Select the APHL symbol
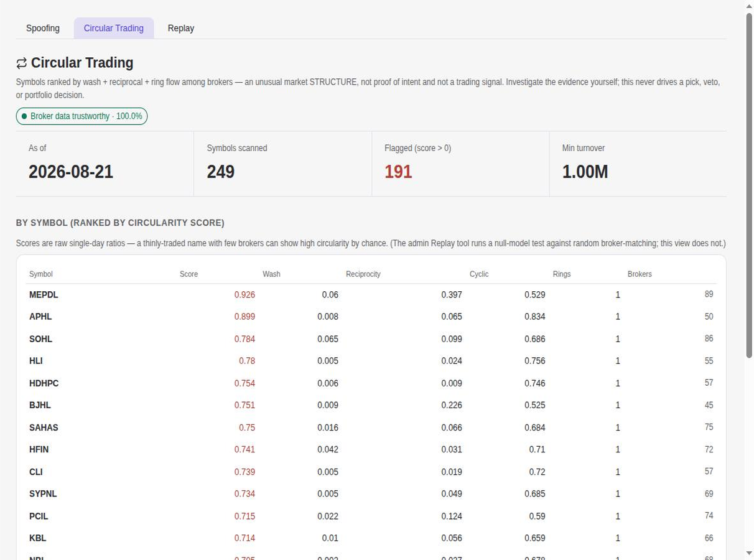 pyautogui.click(x=40, y=317)
